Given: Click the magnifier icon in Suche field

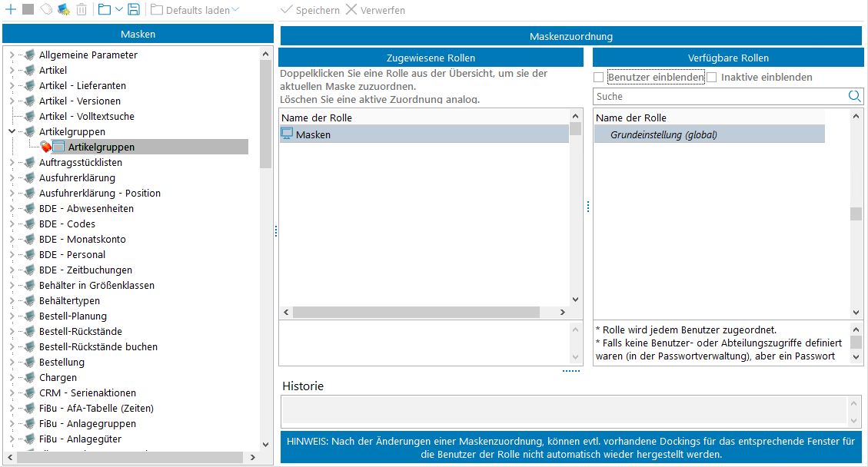Looking at the screenshot, I should [854, 96].
